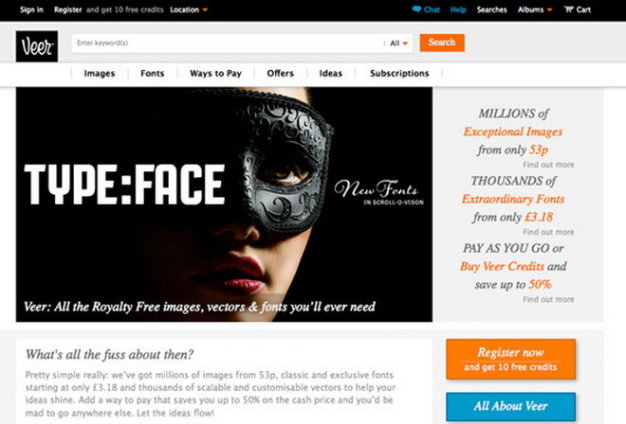Click Find out more under Exceptional Images

point(548,164)
